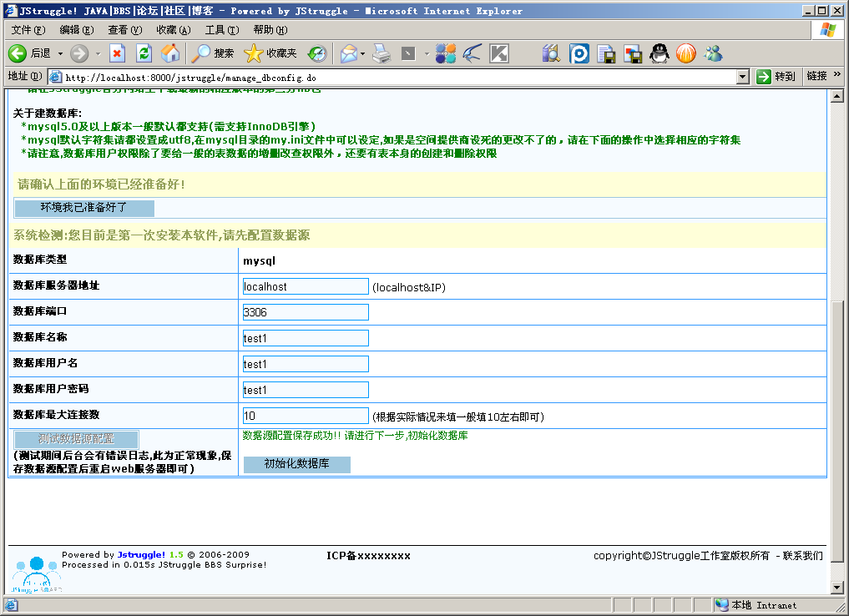Click the orange globe toolbar icon
This screenshot has width=849, height=616.
[x=686, y=53]
